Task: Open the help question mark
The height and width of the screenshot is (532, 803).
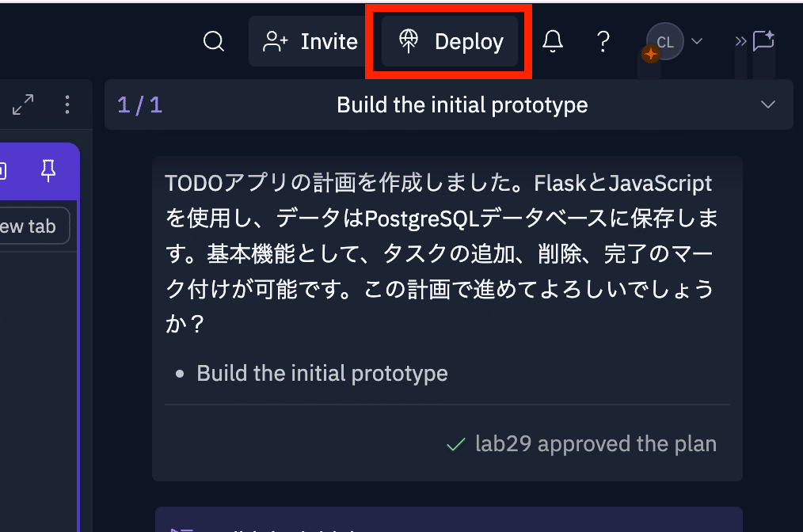Action: point(603,41)
